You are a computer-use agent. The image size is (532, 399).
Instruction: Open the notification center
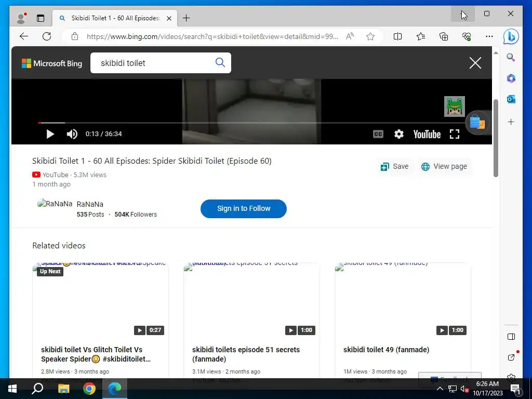[515, 389]
